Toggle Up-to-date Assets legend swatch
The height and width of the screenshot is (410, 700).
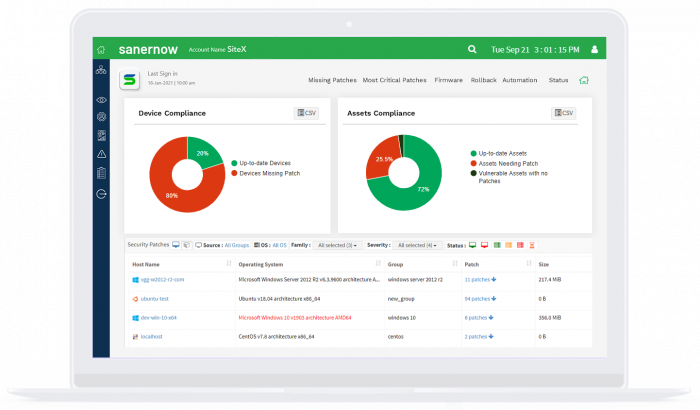pos(474,153)
